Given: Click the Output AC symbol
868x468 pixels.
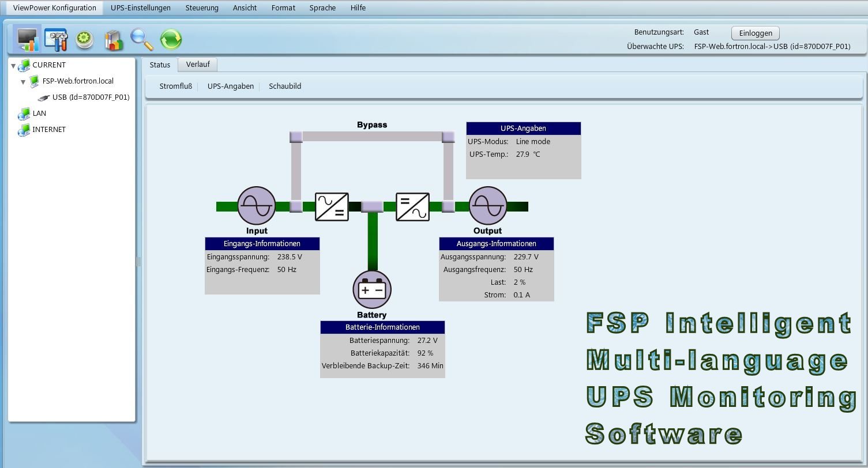Looking at the screenshot, I should (x=488, y=205).
